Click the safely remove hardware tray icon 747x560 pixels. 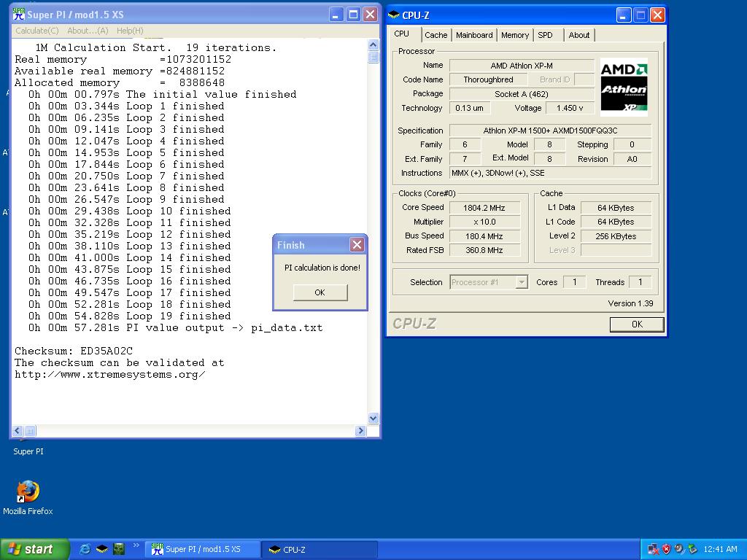tap(692, 549)
